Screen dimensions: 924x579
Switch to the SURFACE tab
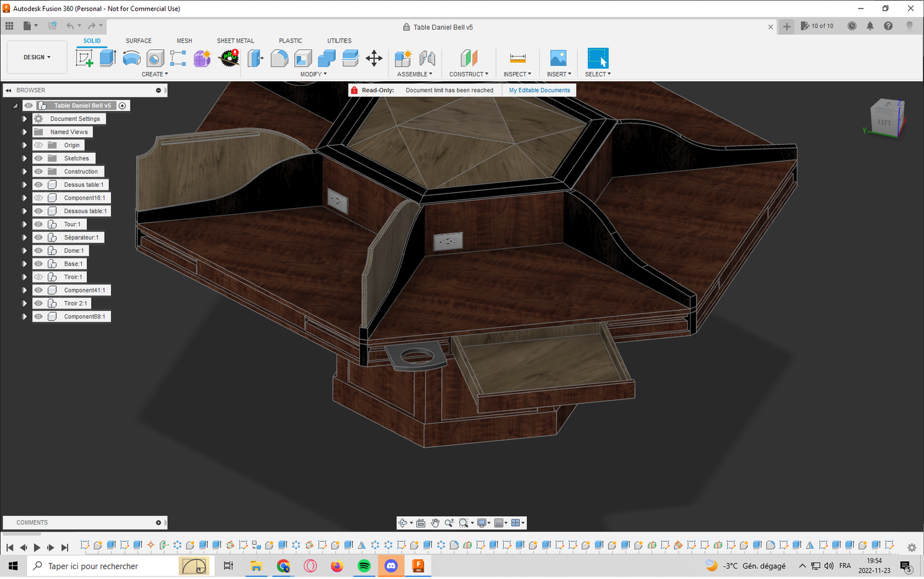tap(138, 41)
